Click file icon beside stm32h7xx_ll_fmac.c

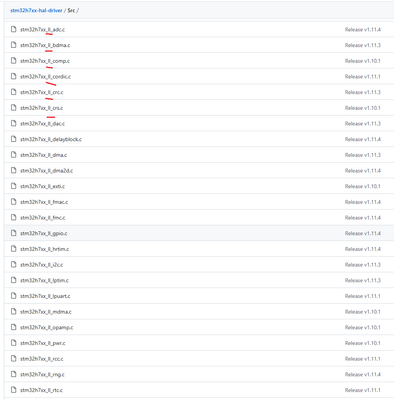(14, 202)
